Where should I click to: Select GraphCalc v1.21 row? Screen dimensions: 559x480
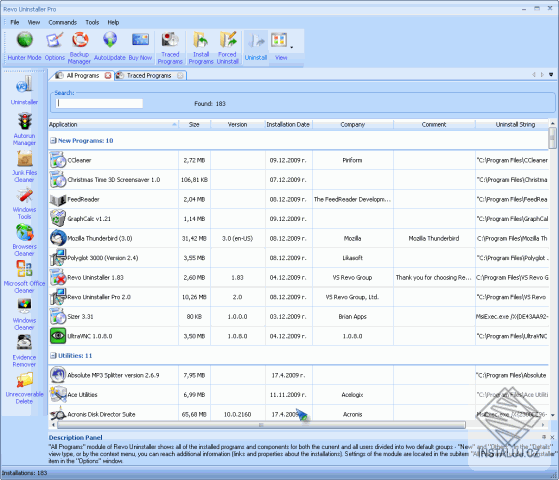(x=298, y=219)
